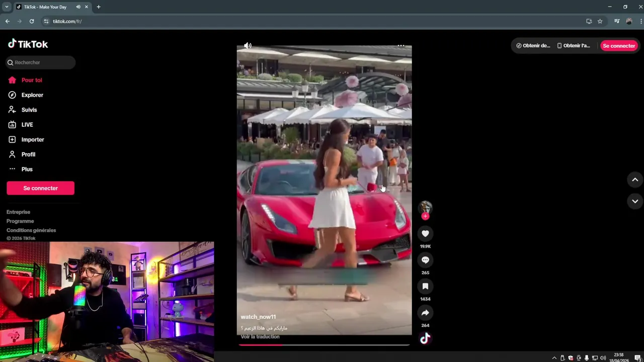Save the video with the bookmark icon
Screen dimensions: 644x362
(425, 286)
